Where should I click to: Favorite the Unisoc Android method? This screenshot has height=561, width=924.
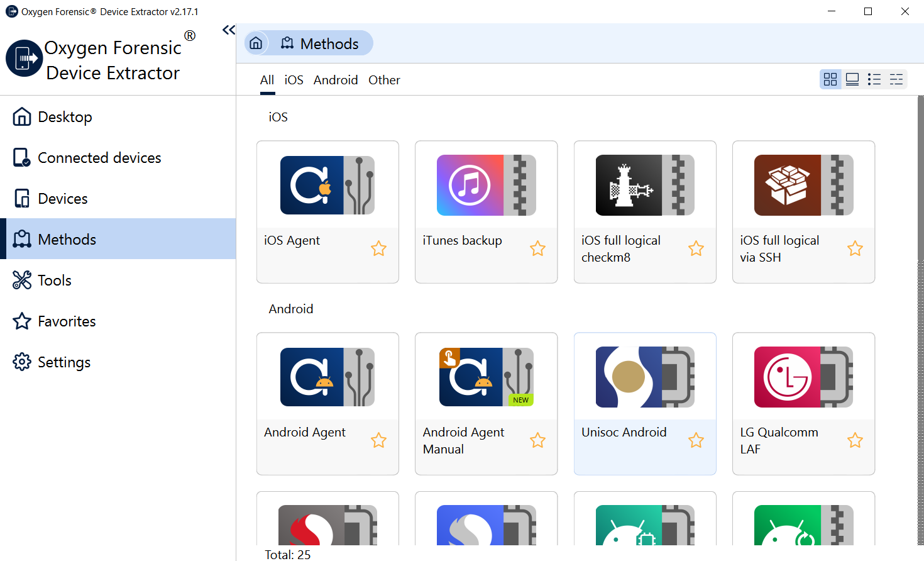[696, 440]
